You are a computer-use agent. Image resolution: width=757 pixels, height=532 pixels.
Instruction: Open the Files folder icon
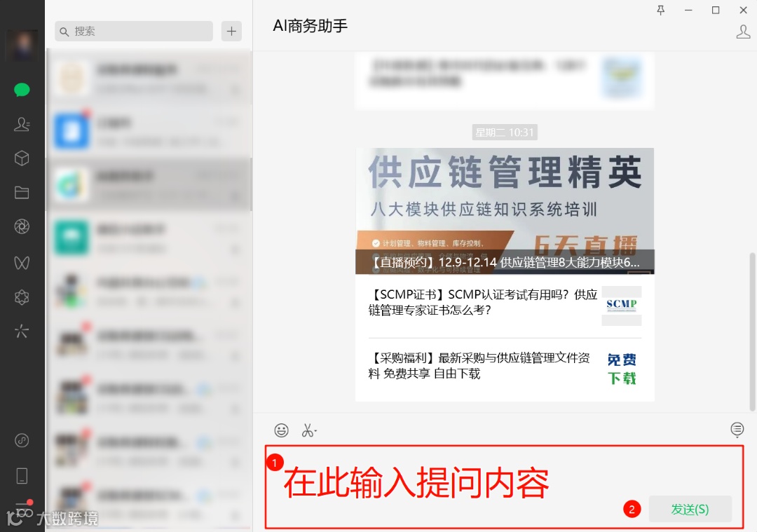click(x=22, y=193)
